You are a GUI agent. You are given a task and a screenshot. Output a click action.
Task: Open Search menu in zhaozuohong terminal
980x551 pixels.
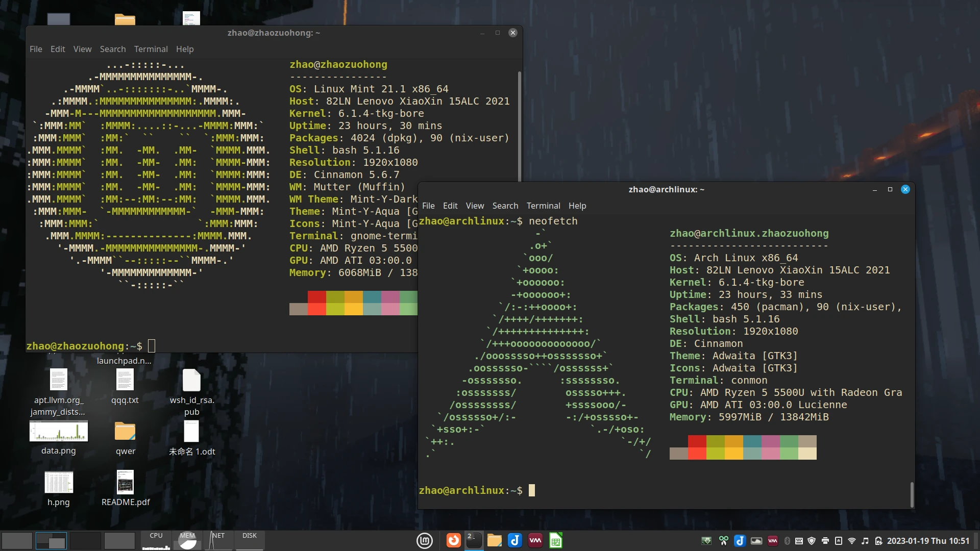pyautogui.click(x=113, y=49)
